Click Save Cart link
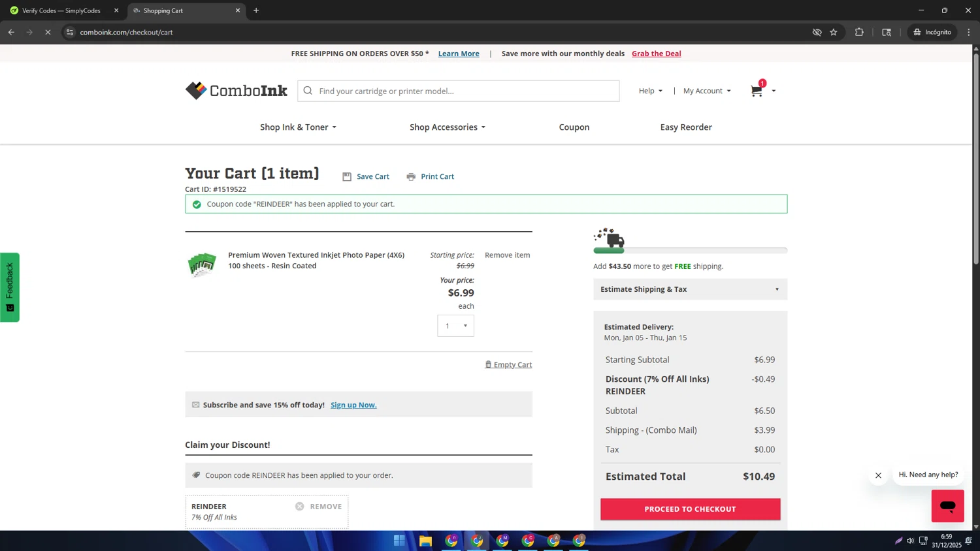Image resolution: width=980 pixels, height=551 pixels. pyautogui.click(x=373, y=176)
